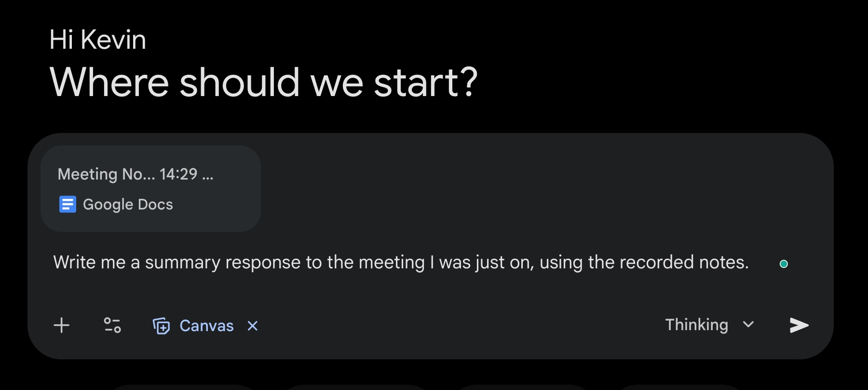Open the Meeting Notes attachment chip
The image size is (868, 390).
[x=150, y=189]
